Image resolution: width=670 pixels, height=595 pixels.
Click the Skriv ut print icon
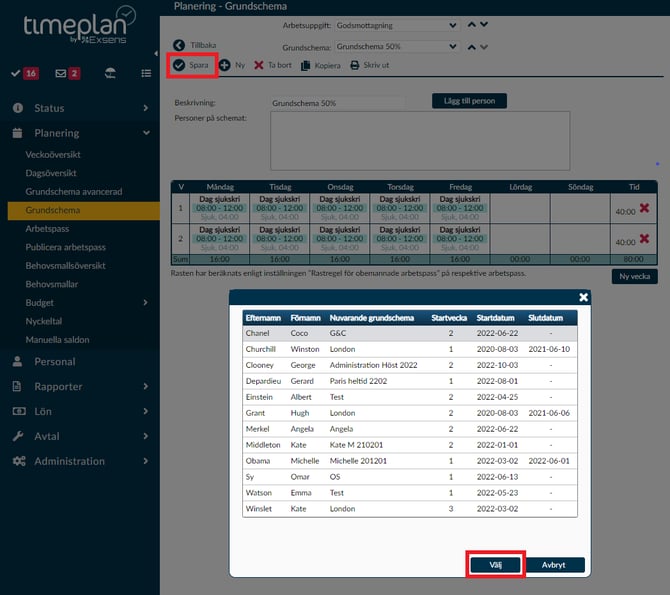pyautogui.click(x=354, y=64)
